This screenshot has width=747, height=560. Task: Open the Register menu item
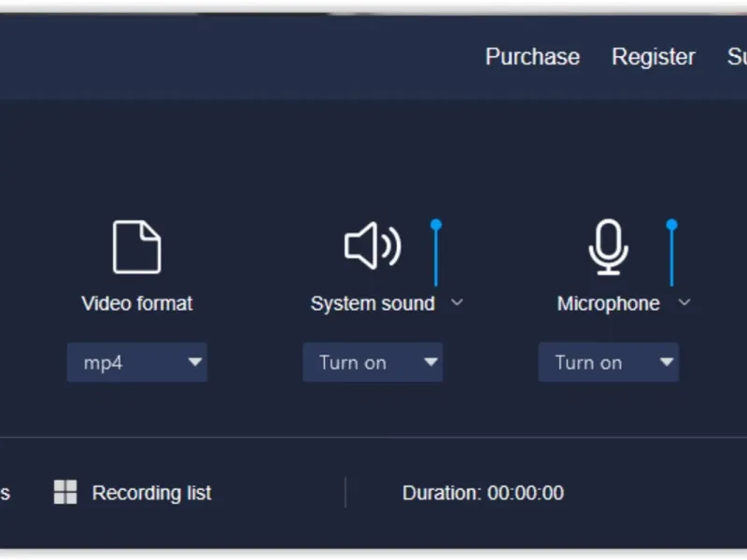(653, 57)
